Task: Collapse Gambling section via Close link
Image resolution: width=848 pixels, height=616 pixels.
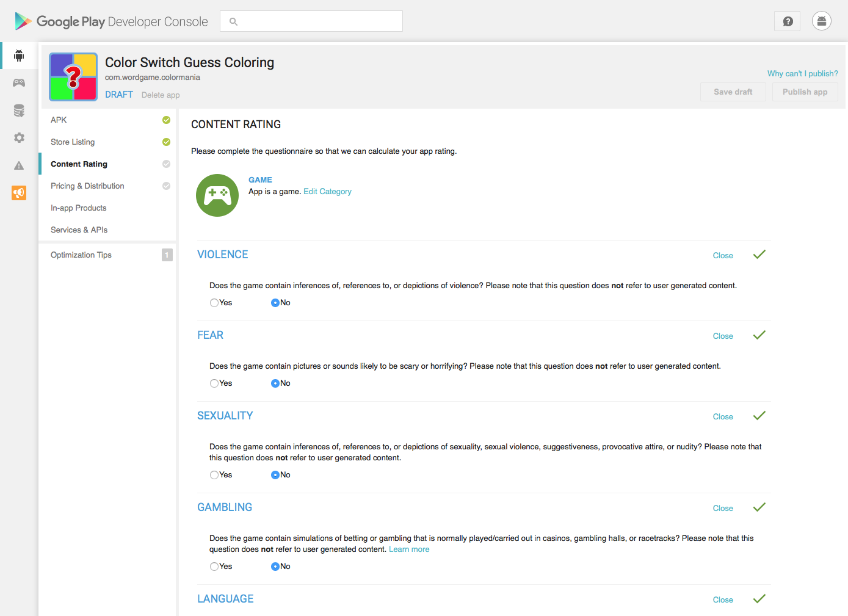Action: click(723, 509)
